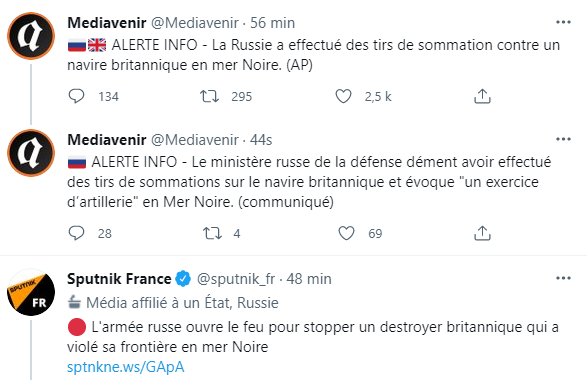The height and width of the screenshot is (380, 587).
Task: Click the first Mediavenir profile avatar
Action: click(31, 36)
